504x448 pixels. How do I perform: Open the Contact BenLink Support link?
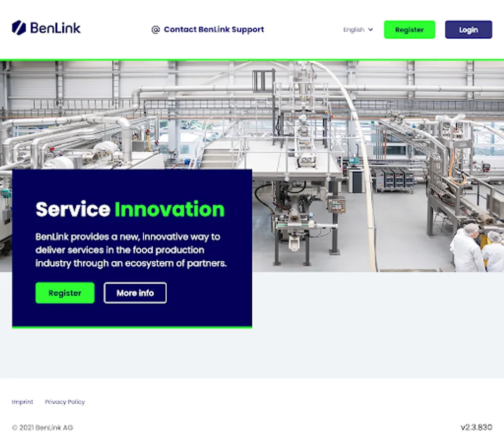pyautogui.click(x=214, y=29)
